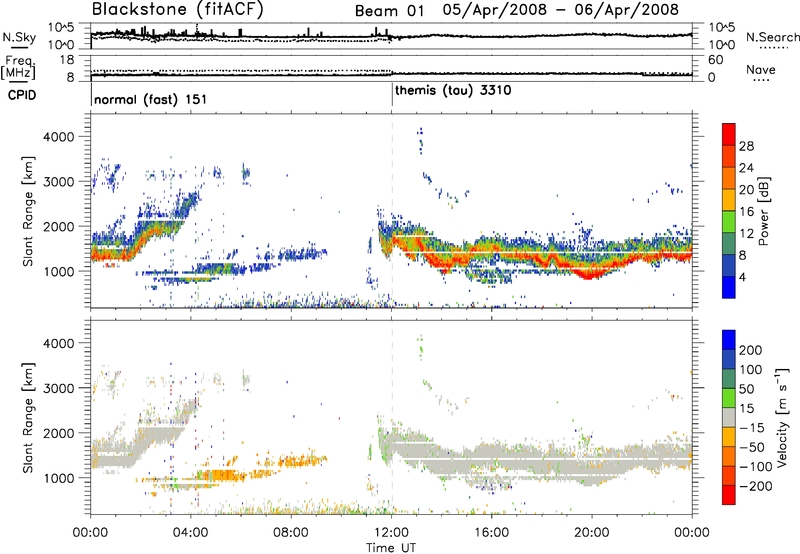Click the yellow 16-20 dB Power colorbar segment
This screenshot has height=554, width=800.
[729, 200]
